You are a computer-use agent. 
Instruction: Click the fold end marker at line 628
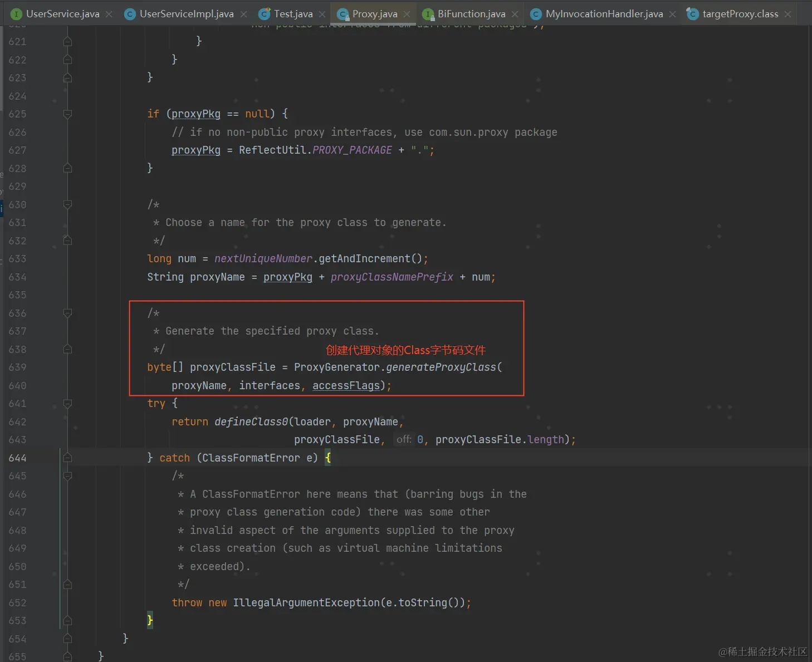[67, 168]
